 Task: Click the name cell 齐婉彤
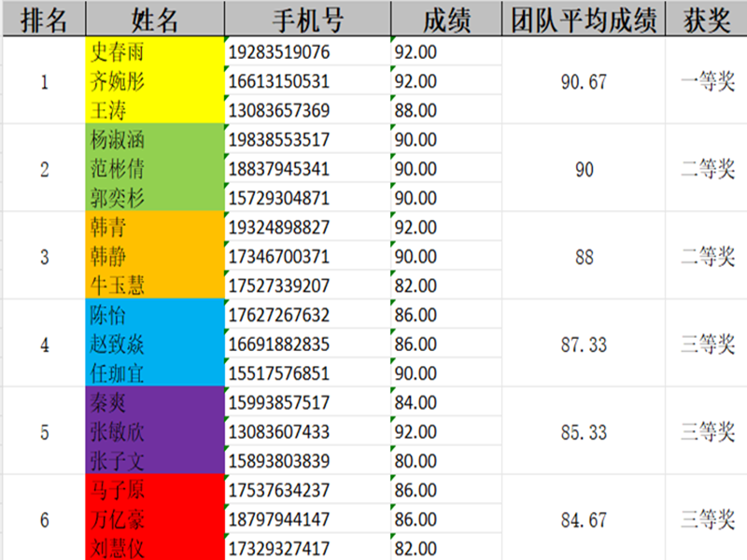[x=155, y=80]
